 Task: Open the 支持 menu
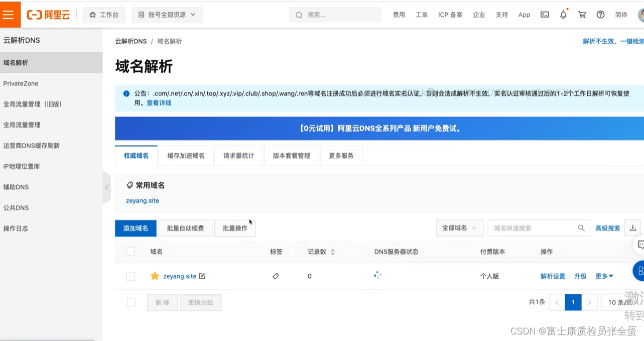tap(502, 15)
